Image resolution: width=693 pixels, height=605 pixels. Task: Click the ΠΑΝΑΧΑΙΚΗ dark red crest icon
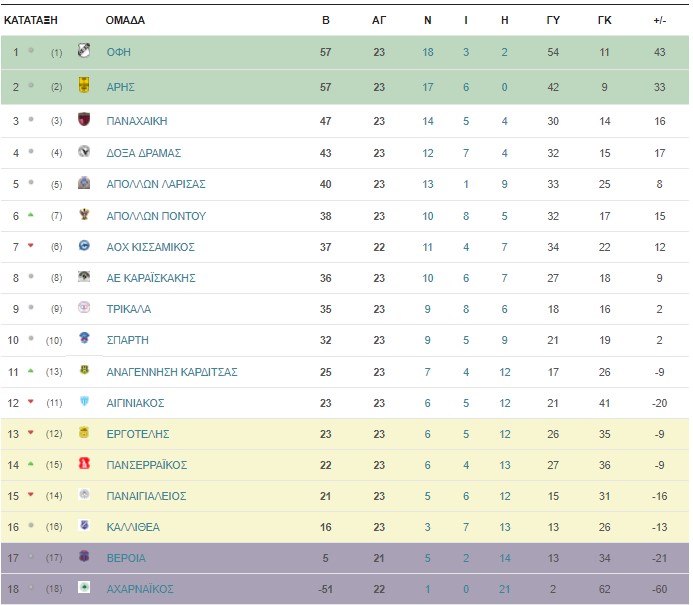pyautogui.click(x=84, y=119)
